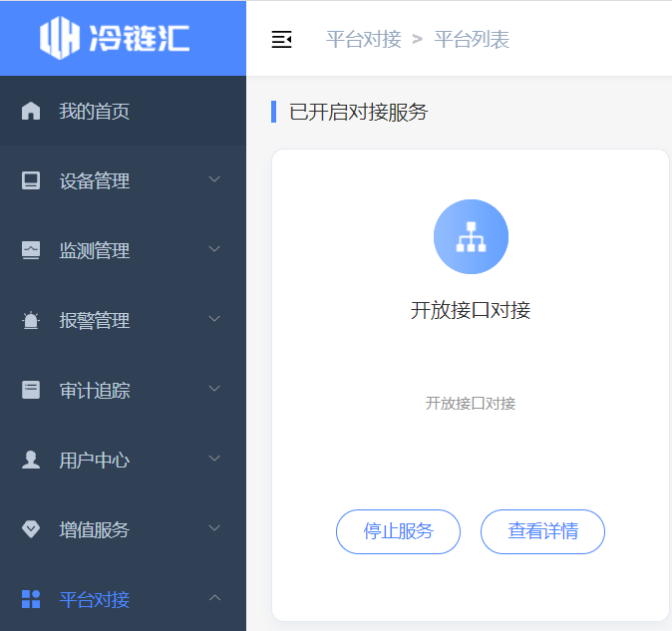The image size is (672, 631).
Task: Expand 设备管理 with its chevron arrow
Action: tap(214, 179)
